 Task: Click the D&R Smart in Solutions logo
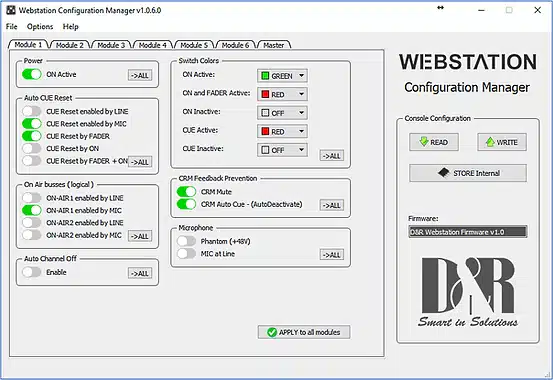pyautogui.click(x=468, y=292)
